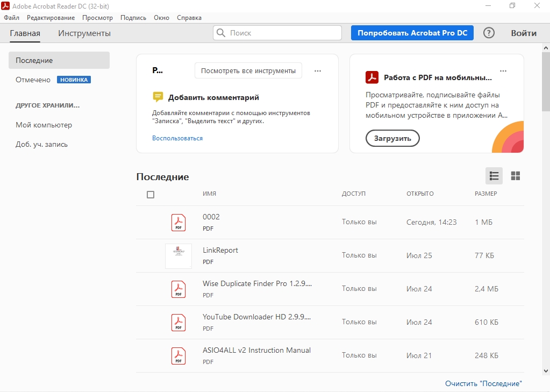Tick the select-all checkbox in file list header
The height and width of the screenshot is (392, 550).
(151, 195)
